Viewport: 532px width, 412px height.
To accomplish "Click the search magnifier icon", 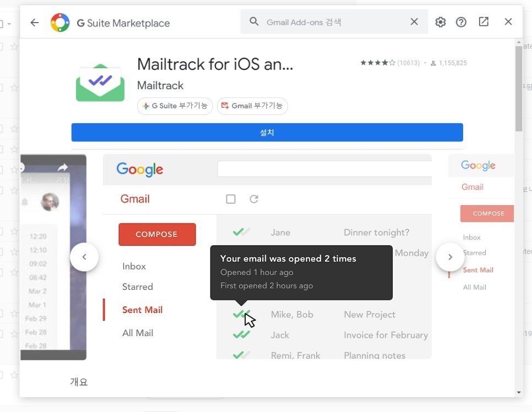I will tap(254, 21).
